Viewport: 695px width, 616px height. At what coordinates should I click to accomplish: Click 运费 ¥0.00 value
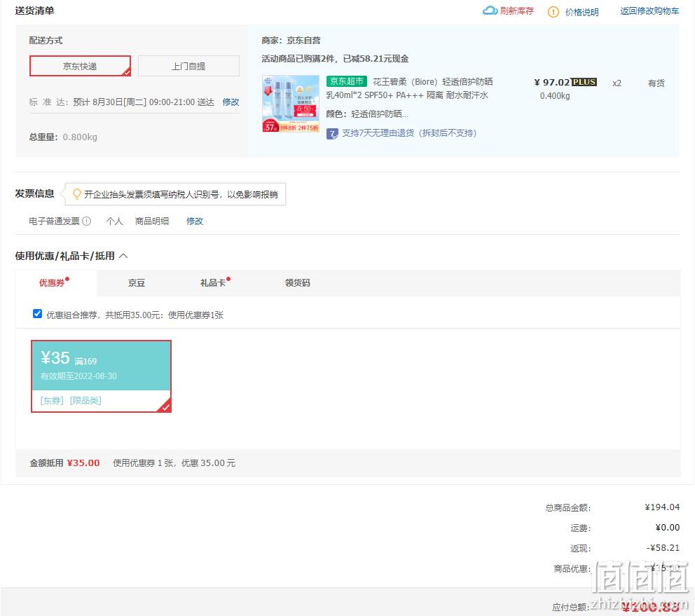click(x=667, y=527)
